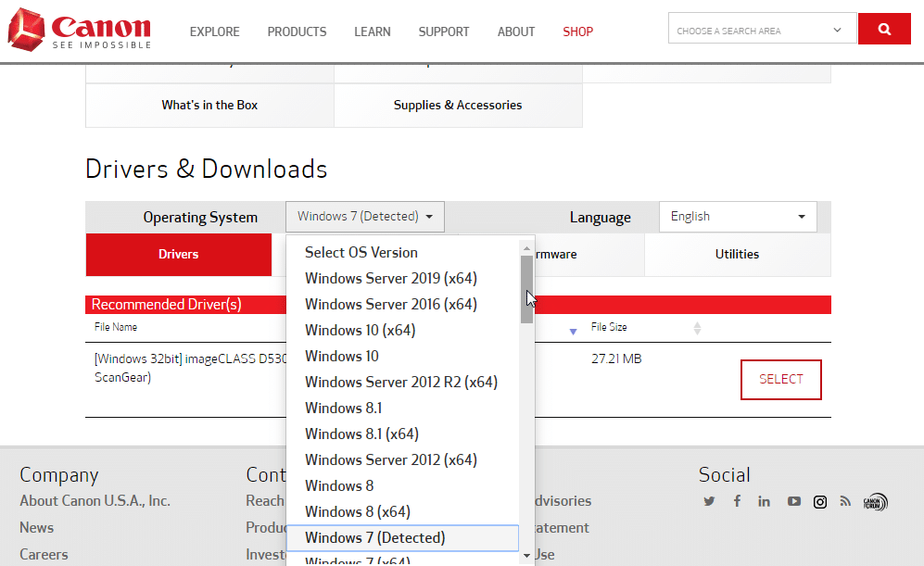Choose Windows 10 (x64) from the list

pyautogui.click(x=360, y=330)
